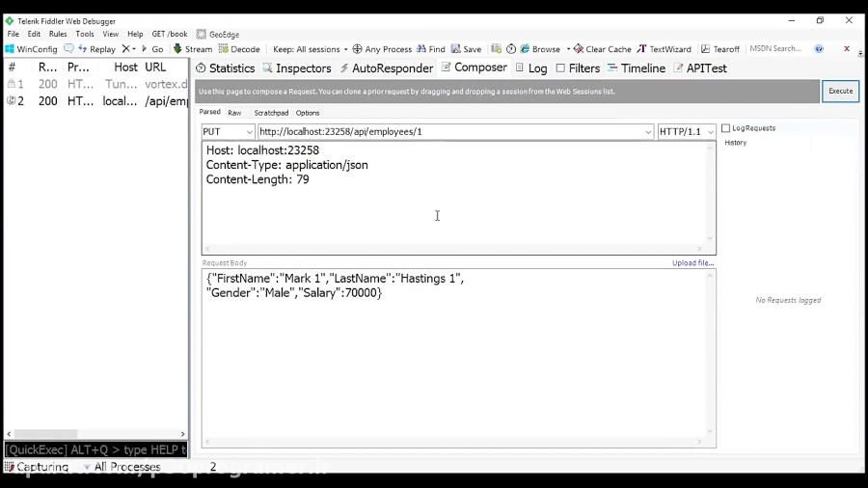This screenshot has width=868, height=488.
Task: Open the AutoResponder tab
Action: pos(386,68)
